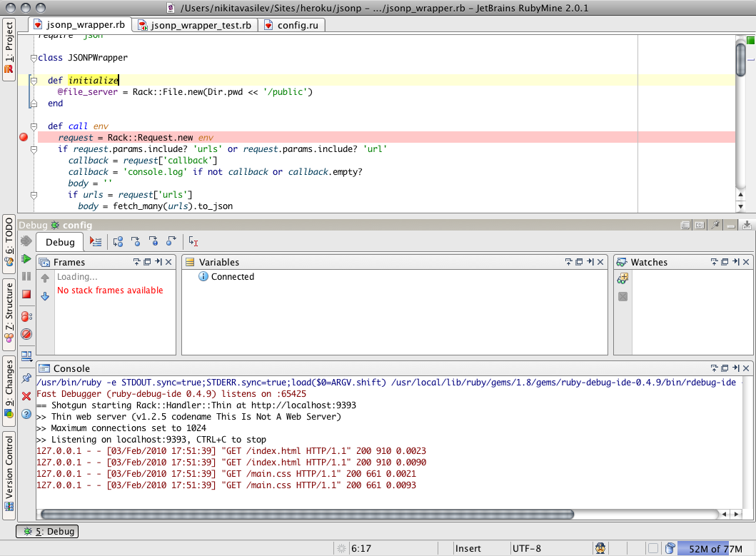Close the Variables panel
Viewport: 756px width, 556px height.
600,262
